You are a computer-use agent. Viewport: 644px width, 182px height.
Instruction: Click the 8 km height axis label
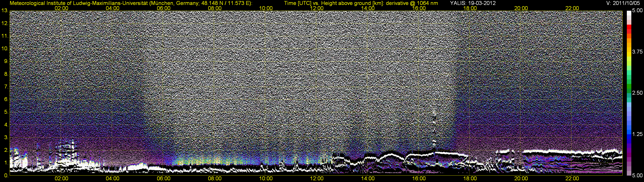tap(6, 74)
